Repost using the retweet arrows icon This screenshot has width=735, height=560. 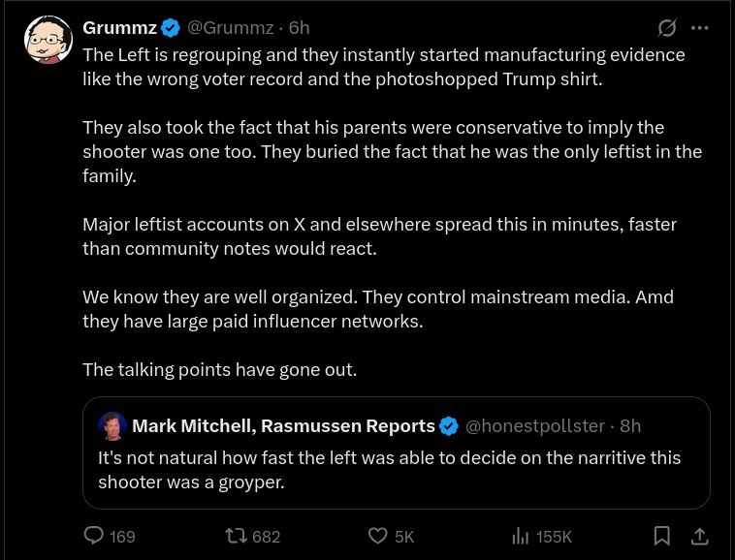click(x=237, y=536)
